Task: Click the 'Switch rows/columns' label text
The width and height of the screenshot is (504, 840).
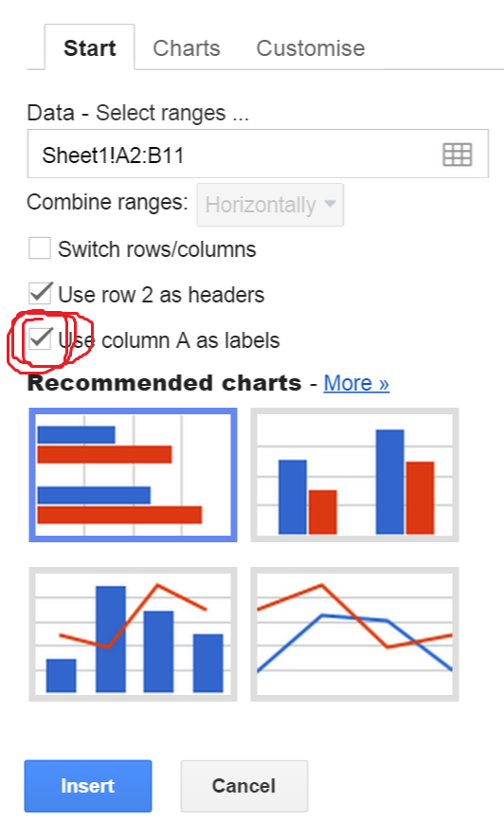Action: pos(156,249)
